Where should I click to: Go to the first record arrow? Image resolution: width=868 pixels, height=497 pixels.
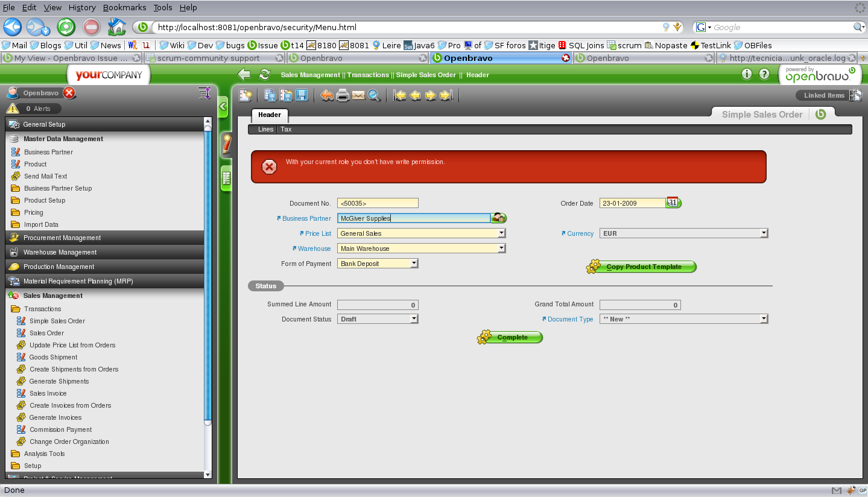(x=399, y=95)
